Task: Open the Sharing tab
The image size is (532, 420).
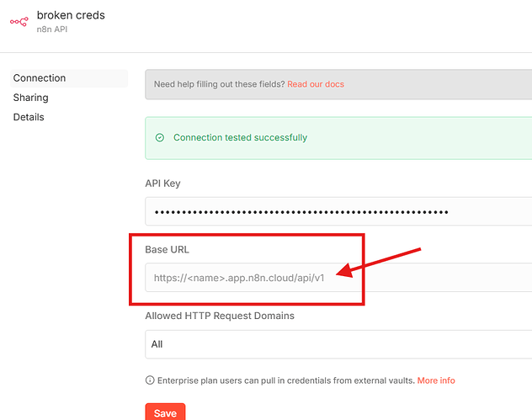Action: click(x=30, y=98)
